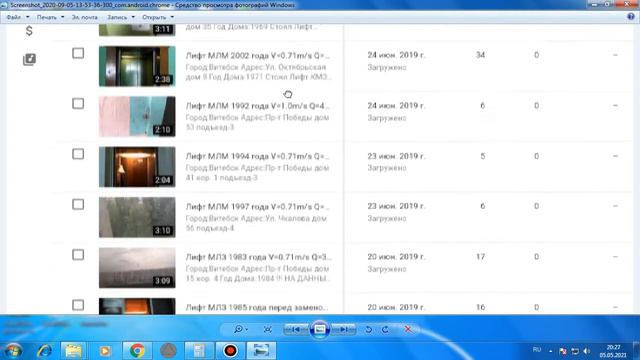The width and height of the screenshot is (640, 360).
Task: Click the library sidebar icon
Action: (29, 60)
